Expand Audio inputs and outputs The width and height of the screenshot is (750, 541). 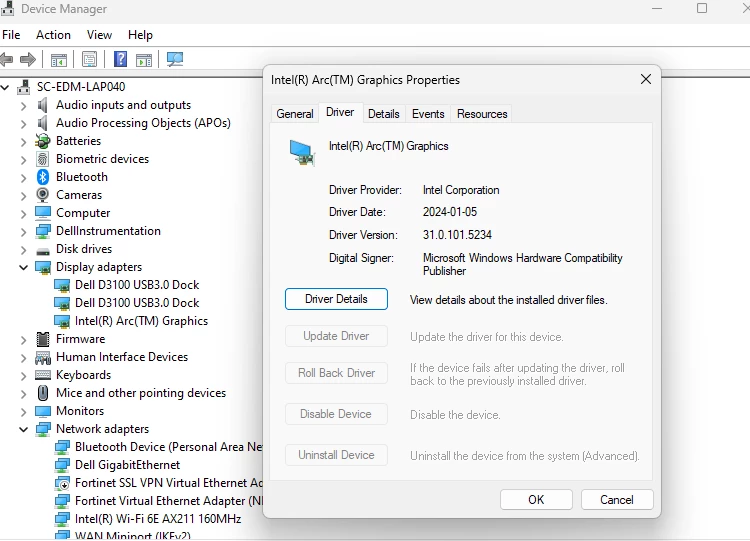coord(23,106)
